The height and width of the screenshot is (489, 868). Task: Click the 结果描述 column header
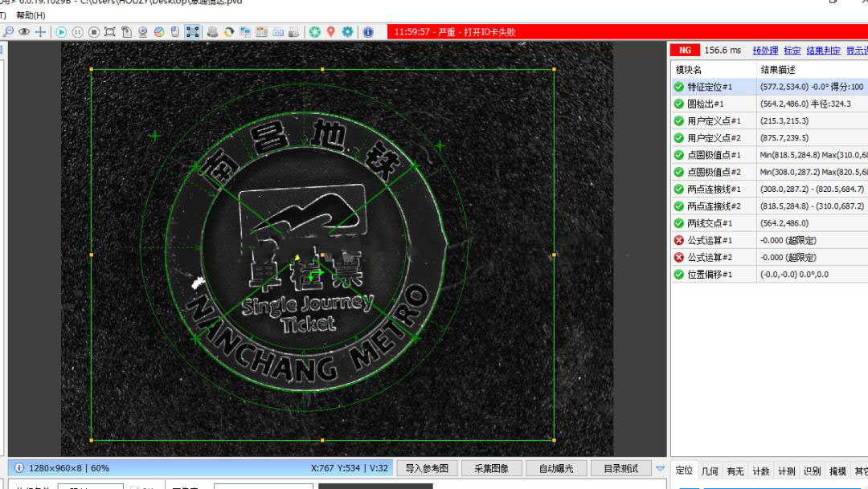pyautogui.click(x=812, y=70)
